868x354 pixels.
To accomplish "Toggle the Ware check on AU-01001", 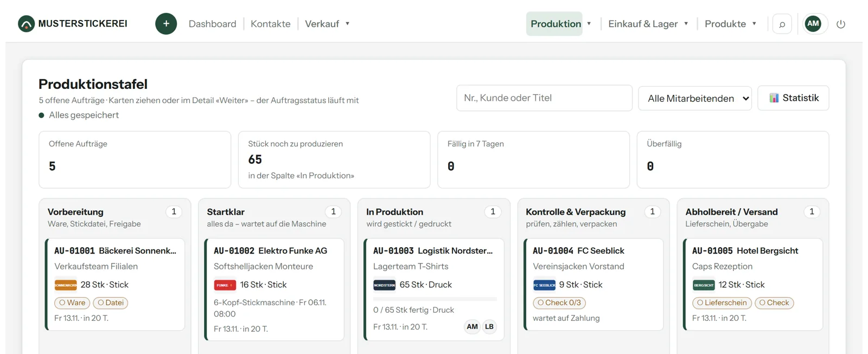I will [72, 302].
